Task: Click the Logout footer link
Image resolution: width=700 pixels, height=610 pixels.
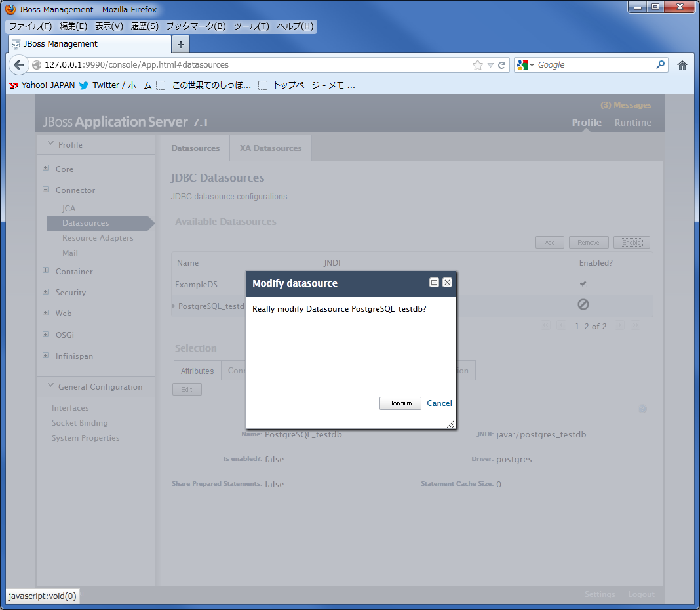Action: point(641,594)
